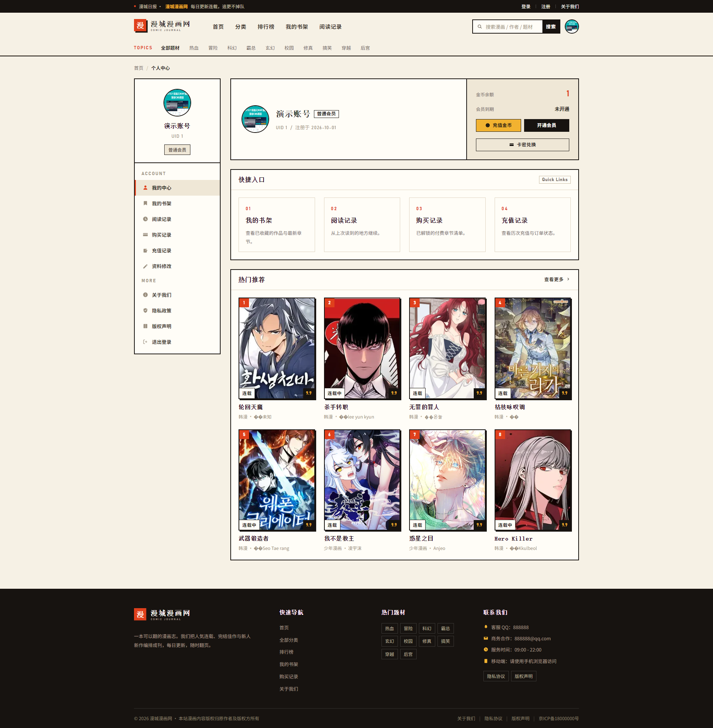
Task: Open 分类 in main navigation
Action: 240,27
